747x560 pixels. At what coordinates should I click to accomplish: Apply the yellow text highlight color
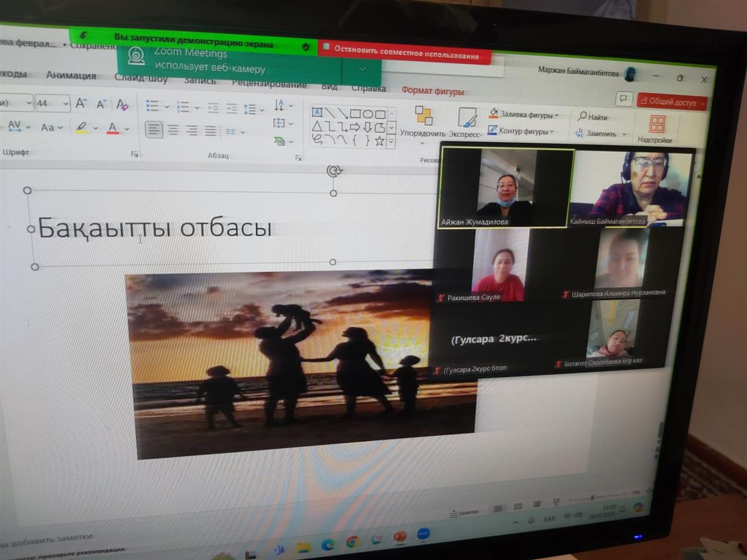82,128
